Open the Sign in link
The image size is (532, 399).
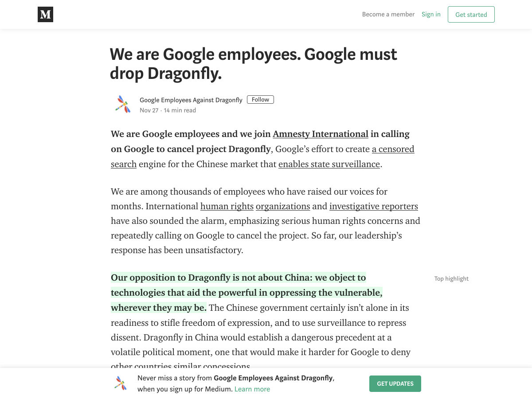[431, 14]
